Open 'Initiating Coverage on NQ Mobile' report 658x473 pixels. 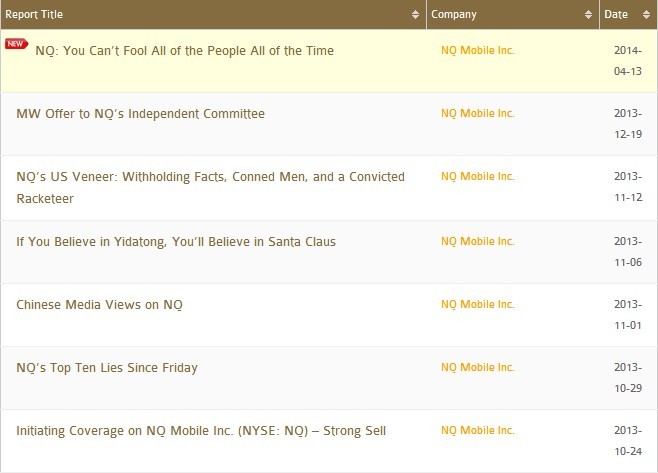coord(200,431)
